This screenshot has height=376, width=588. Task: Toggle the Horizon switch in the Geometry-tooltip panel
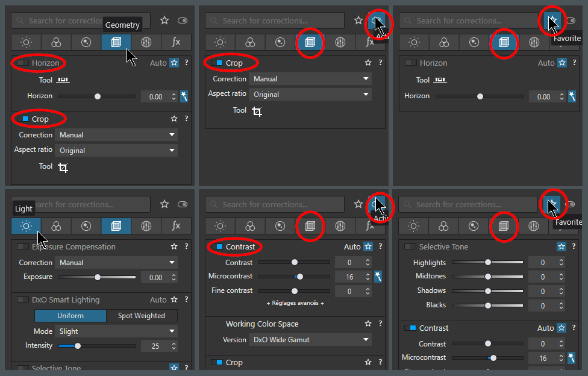coord(23,63)
